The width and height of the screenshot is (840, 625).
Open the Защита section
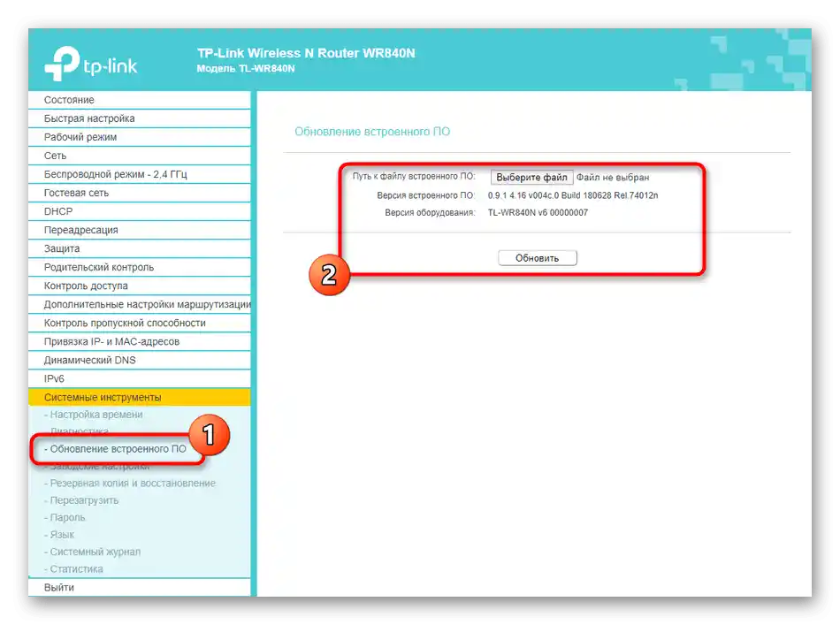140,248
